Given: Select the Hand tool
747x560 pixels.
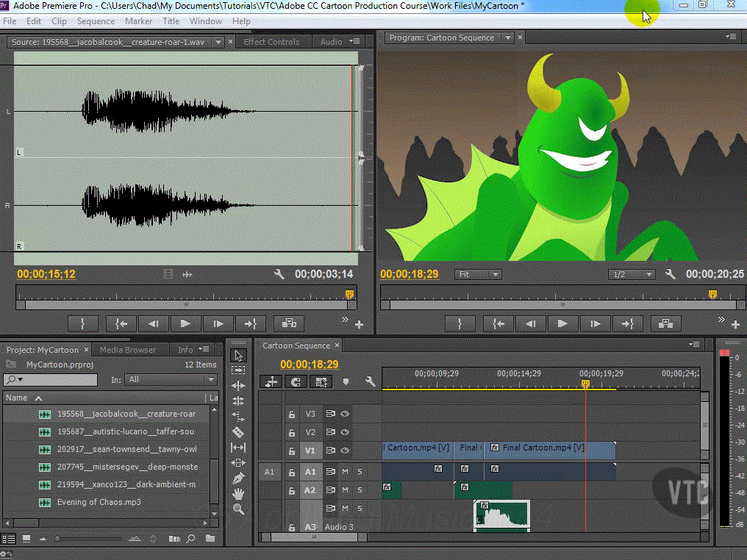Looking at the screenshot, I should coord(238,495).
